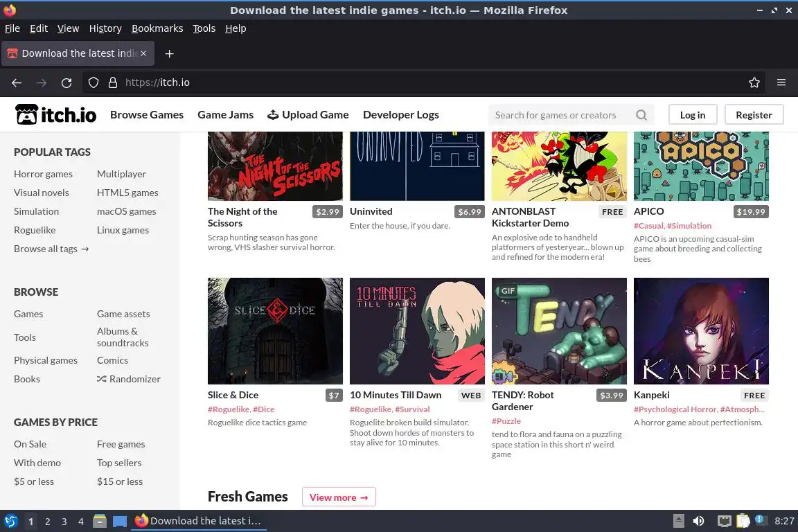Click the clipboard tray icon
The image size is (798, 532).
tap(743, 521)
